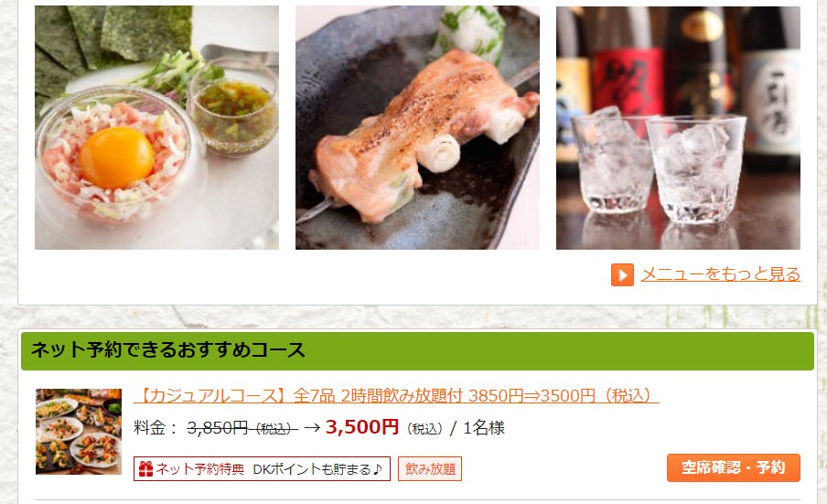Open the egg yolk chicken tartare photo
This screenshot has height=504, width=827.
[156, 127]
